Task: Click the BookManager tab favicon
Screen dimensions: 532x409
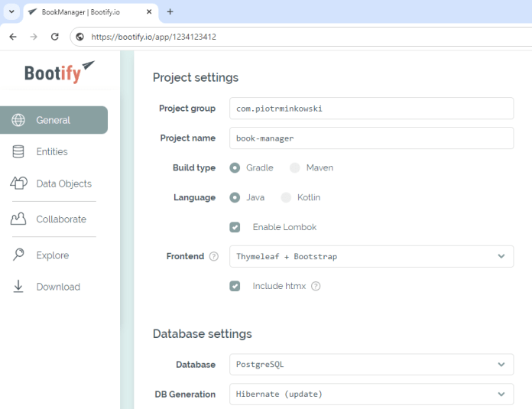Action: (x=32, y=12)
